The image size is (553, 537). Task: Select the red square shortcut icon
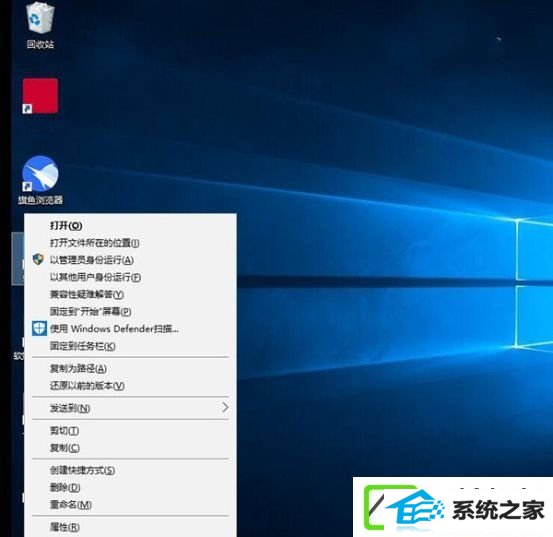click(x=40, y=96)
